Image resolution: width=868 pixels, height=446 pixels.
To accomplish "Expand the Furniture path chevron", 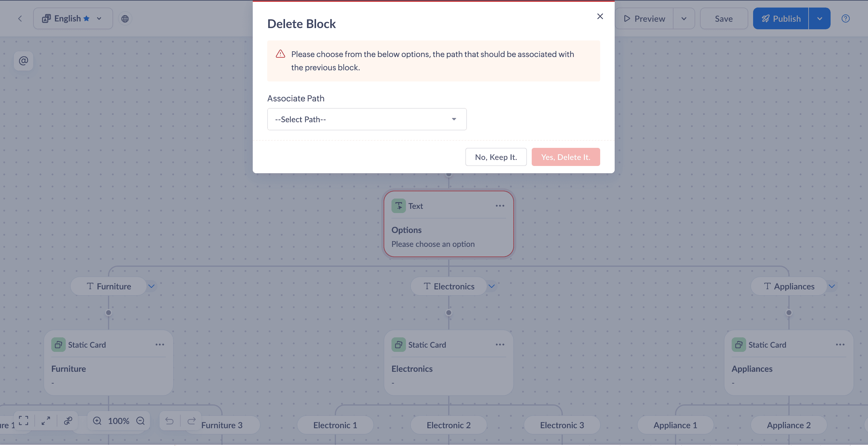I will click(152, 286).
